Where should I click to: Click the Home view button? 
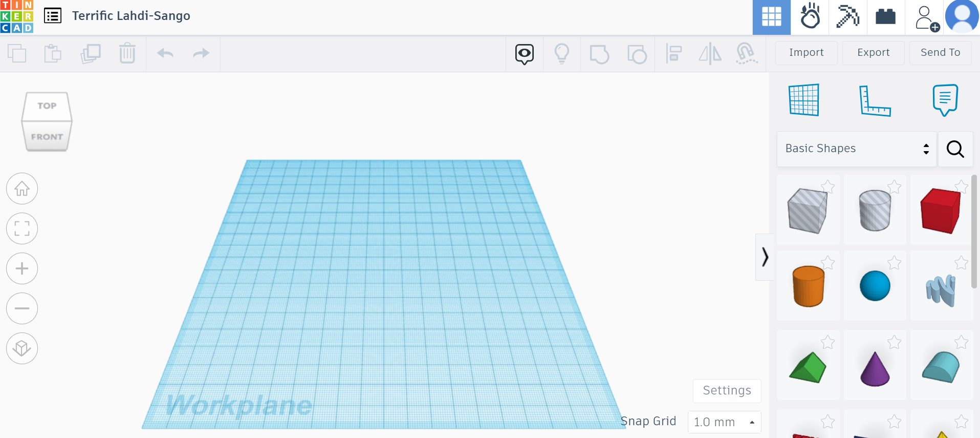(x=22, y=189)
